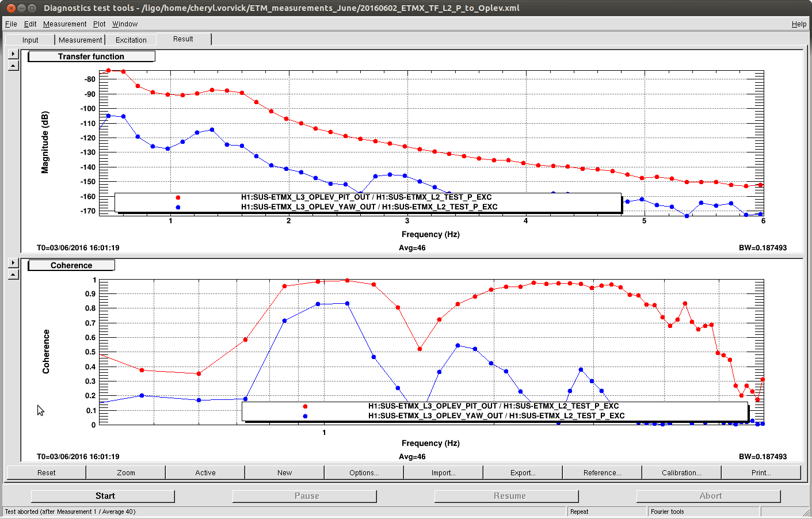
Task: Click the Fourier tools status field
Action: (x=703, y=512)
